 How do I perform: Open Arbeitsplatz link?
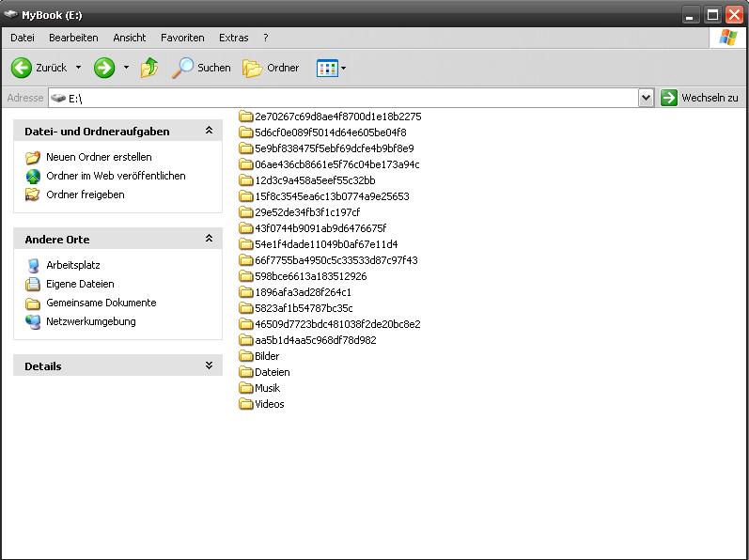coord(73,266)
